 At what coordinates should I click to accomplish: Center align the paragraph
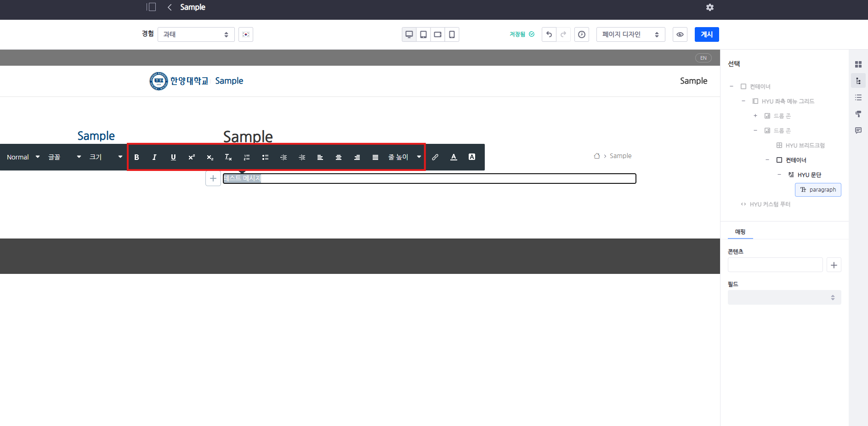339,157
